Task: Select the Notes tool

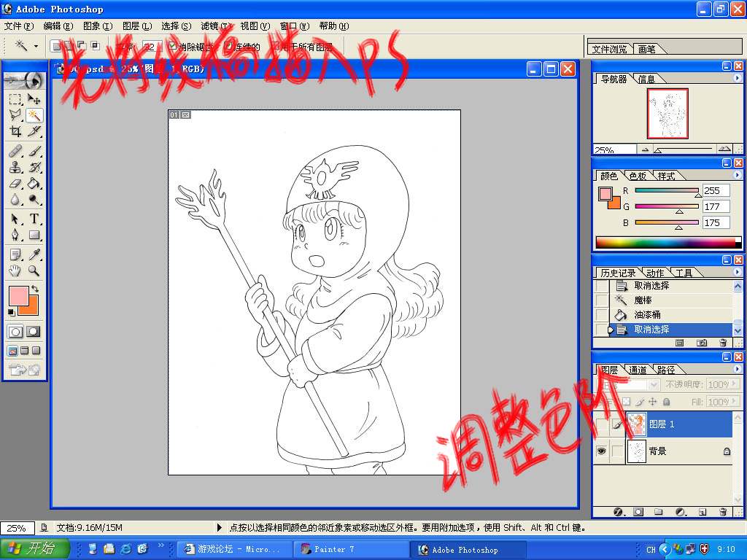Action: pos(15,254)
